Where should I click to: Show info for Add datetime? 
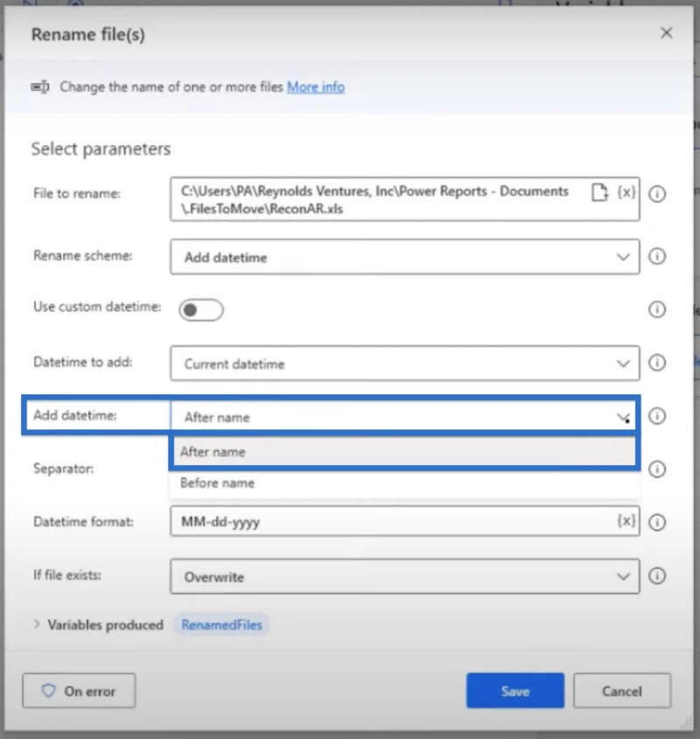click(657, 415)
